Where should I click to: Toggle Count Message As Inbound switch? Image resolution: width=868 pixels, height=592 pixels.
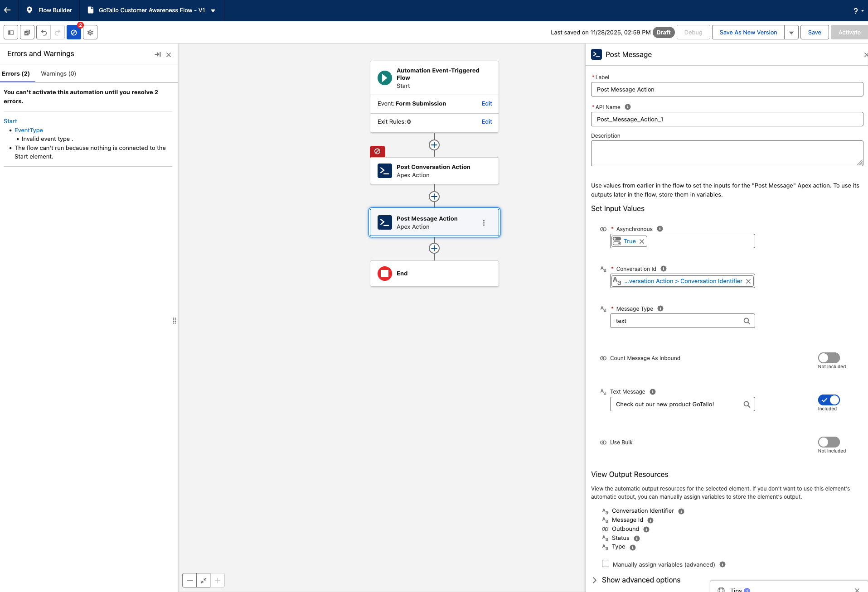(x=829, y=358)
